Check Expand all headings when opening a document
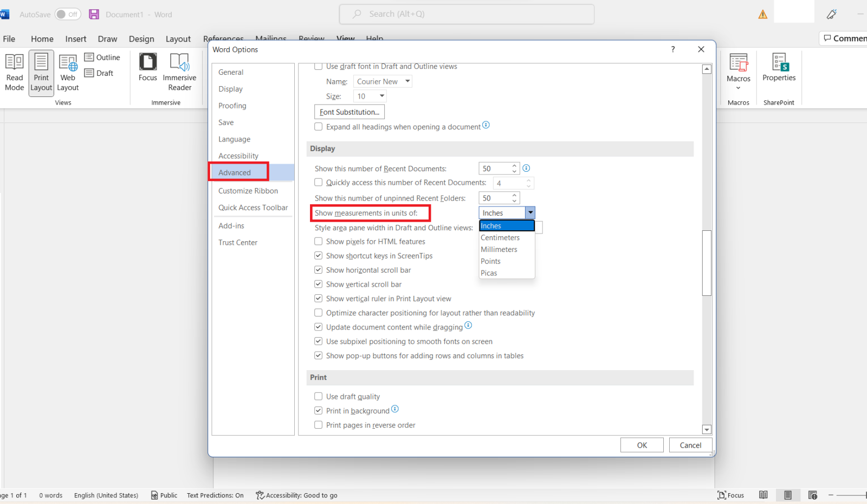 pyautogui.click(x=319, y=126)
